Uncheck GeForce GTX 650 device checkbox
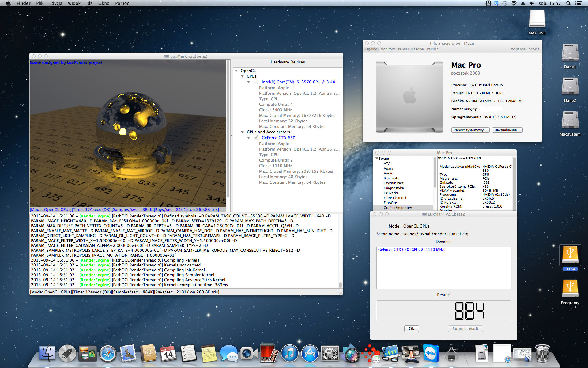588x368 pixels. click(x=256, y=138)
